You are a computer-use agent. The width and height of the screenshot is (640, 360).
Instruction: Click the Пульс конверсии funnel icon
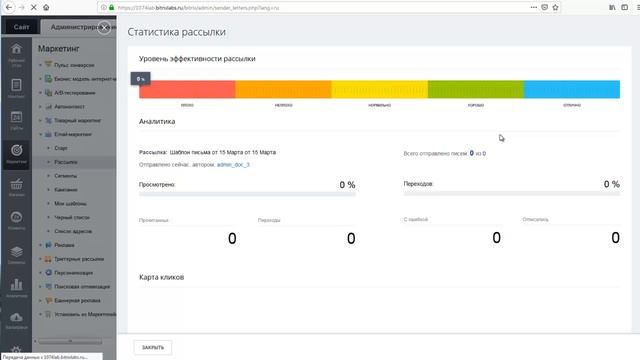click(x=49, y=64)
